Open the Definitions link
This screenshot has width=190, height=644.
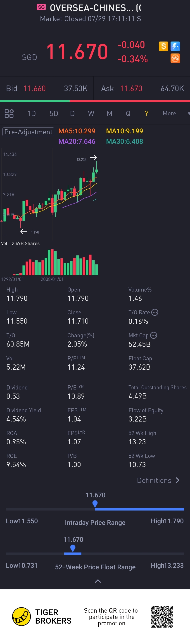[x=158, y=480]
